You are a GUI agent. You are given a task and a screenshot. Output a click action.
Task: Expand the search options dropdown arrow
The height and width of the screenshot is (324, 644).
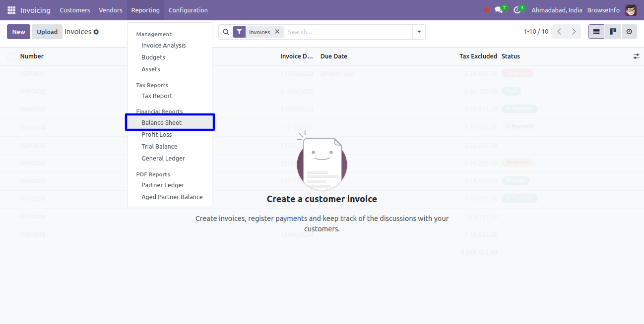click(x=419, y=32)
